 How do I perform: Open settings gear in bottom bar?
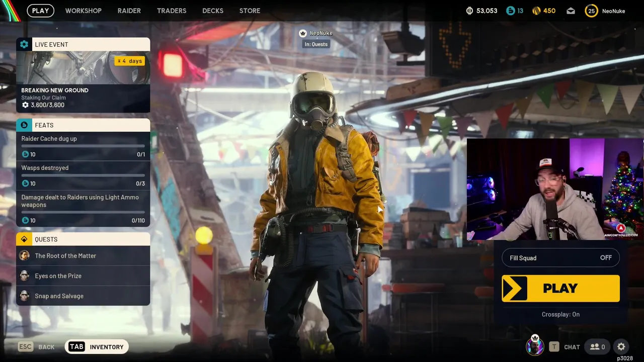click(621, 346)
